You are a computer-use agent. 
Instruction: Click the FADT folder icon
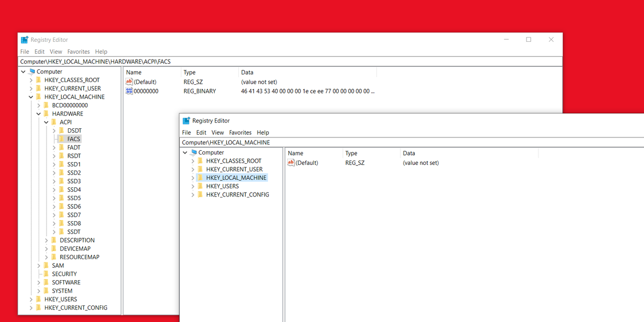pos(62,148)
